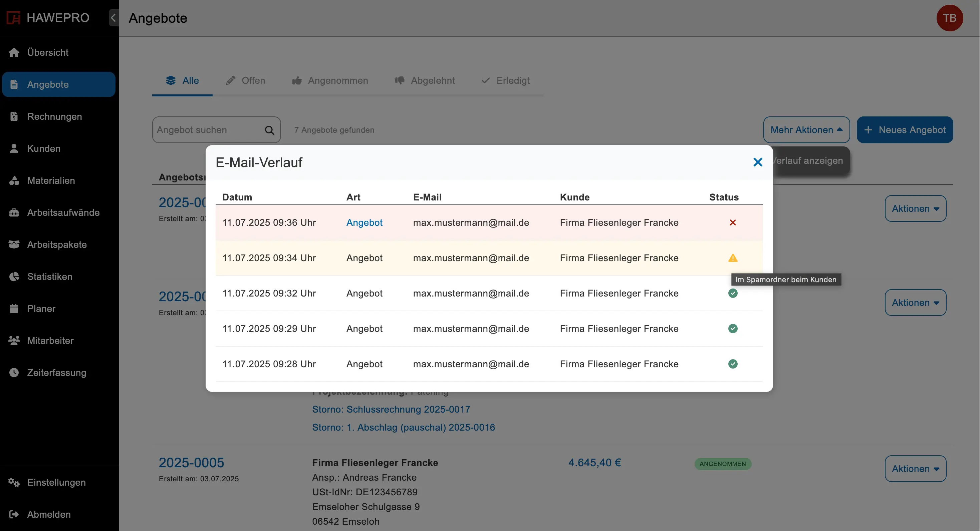Open the TB user avatar menu
Image resolution: width=980 pixels, height=531 pixels.
[x=950, y=18]
